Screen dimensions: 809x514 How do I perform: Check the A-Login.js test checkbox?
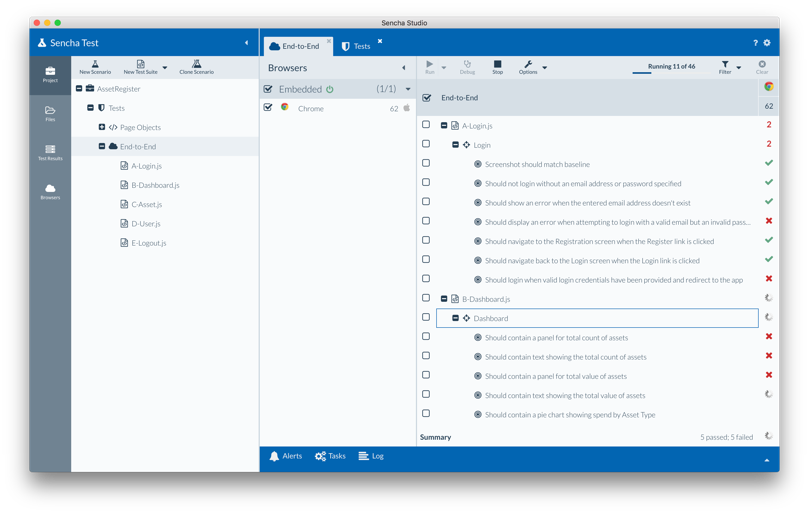426,124
